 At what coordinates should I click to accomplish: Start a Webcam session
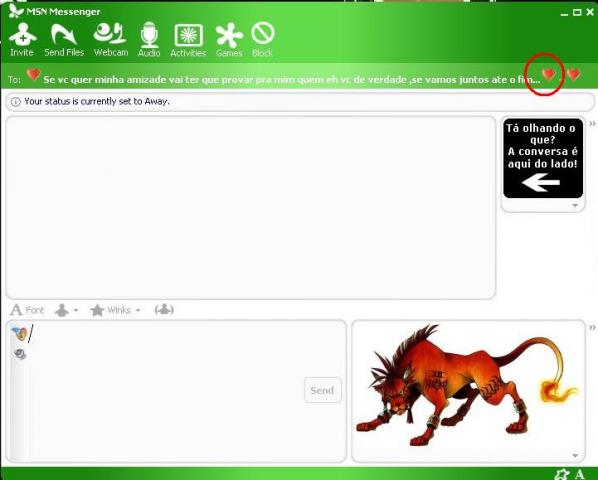pyautogui.click(x=111, y=40)
